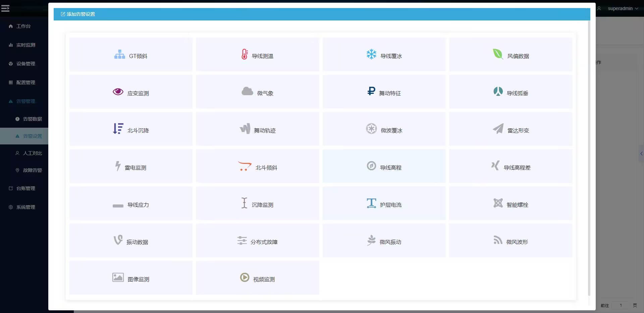
Task: Expand the 系统管理 sidebar menu
Action: coord(25,207)
